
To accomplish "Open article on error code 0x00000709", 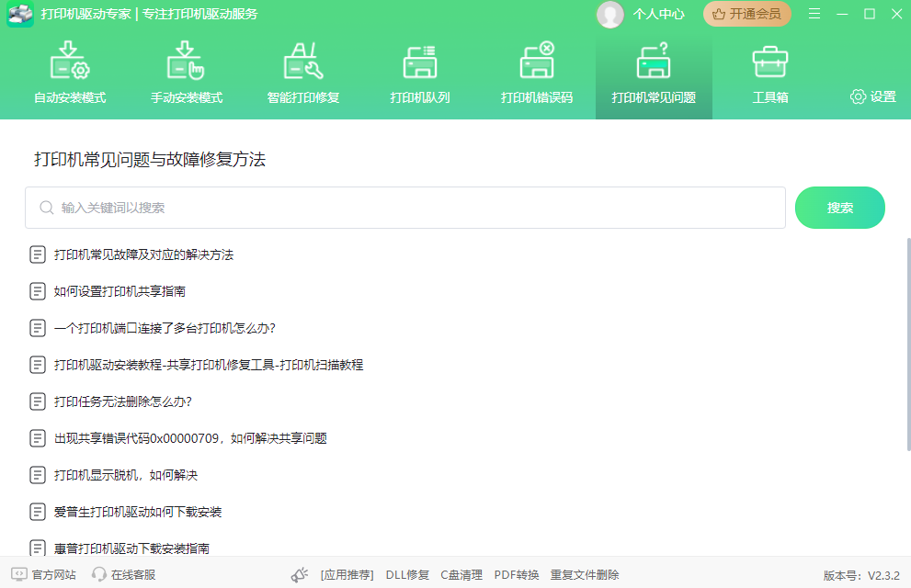I will (190, 438).
